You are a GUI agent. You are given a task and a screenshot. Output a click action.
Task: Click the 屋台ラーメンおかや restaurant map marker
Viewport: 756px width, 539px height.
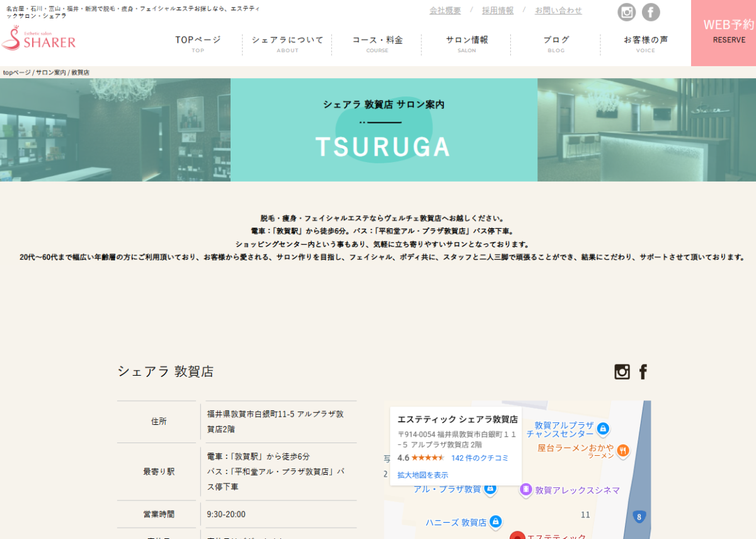[x=623, y=450]
